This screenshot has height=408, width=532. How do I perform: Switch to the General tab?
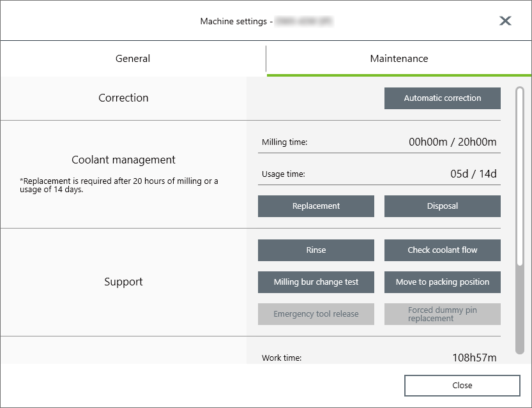point(133,59)
